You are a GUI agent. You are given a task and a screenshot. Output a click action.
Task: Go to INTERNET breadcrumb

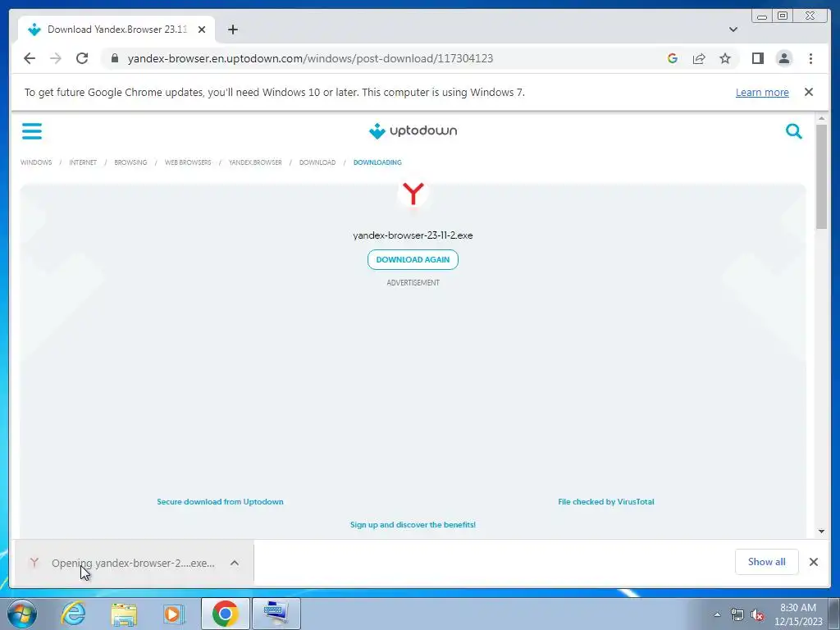pos(83,162)
